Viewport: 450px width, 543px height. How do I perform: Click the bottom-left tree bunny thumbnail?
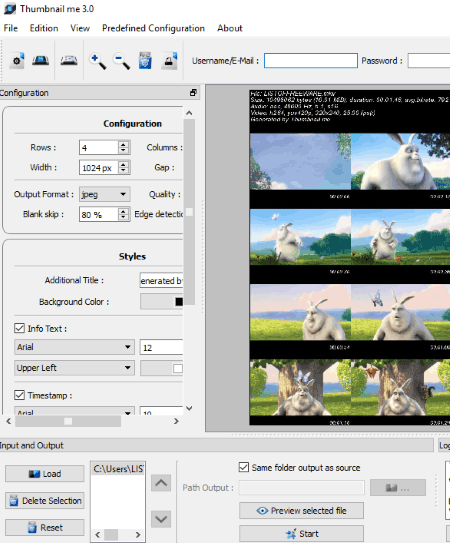click(300, 388)
